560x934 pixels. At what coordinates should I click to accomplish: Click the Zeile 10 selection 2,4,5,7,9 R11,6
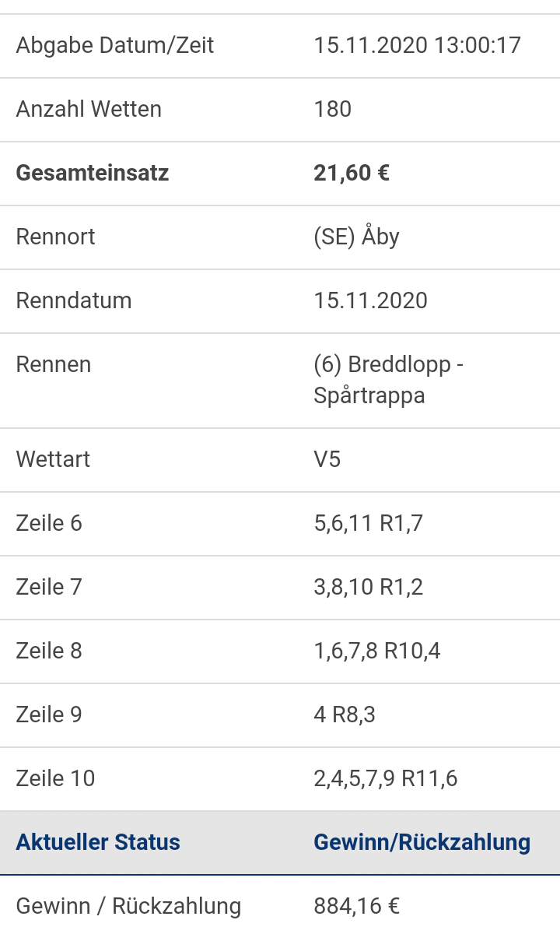click(x=386, y=779)
